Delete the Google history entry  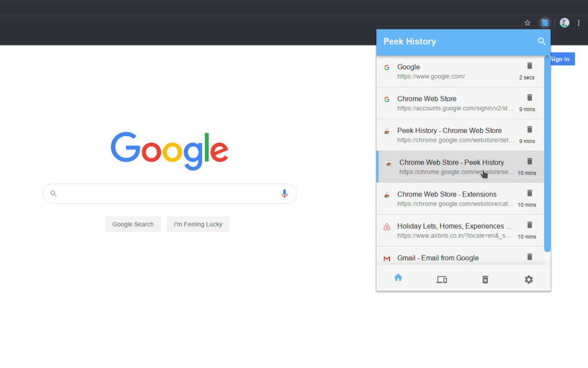click(530, 66)
